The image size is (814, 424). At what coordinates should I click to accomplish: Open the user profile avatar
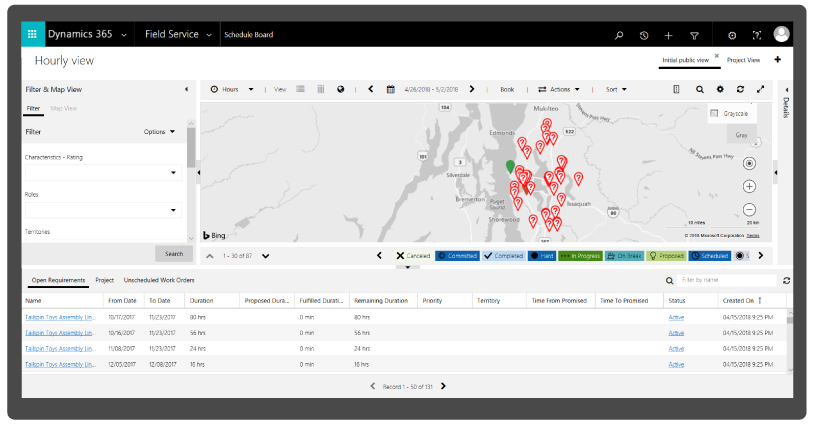click(781, 34)
